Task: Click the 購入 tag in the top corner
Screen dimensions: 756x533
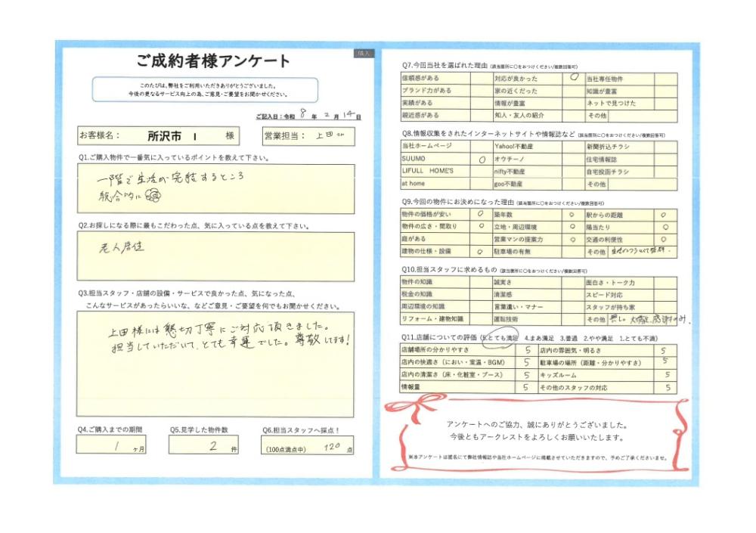Action: 364,54
